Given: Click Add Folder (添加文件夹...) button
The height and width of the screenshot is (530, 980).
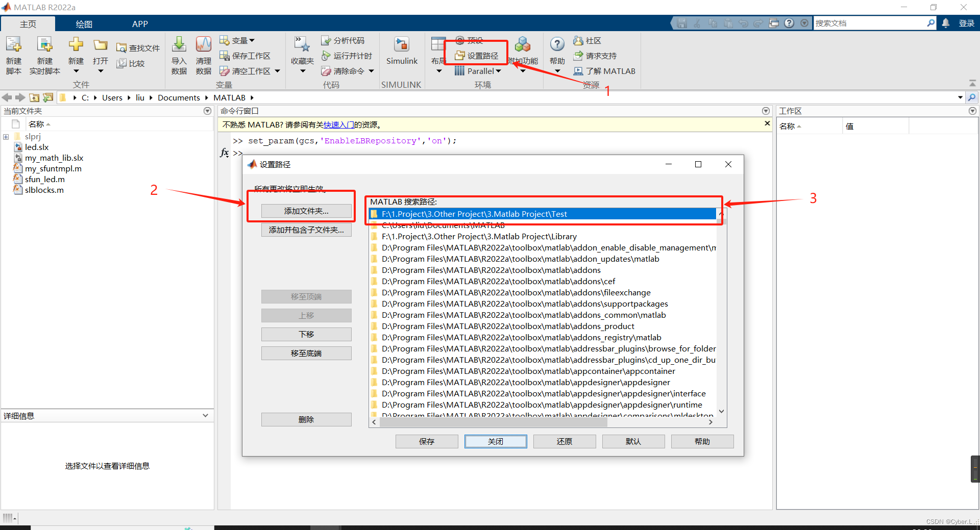Looking at the screenshot, I should pyautogui.click(x=306, y=211).
